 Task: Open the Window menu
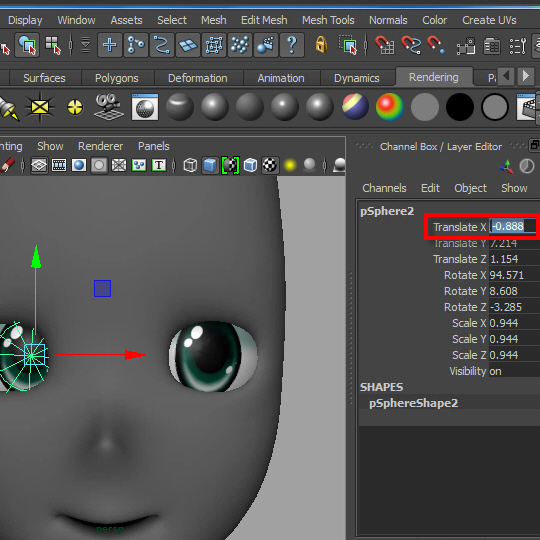pos(76,20)
